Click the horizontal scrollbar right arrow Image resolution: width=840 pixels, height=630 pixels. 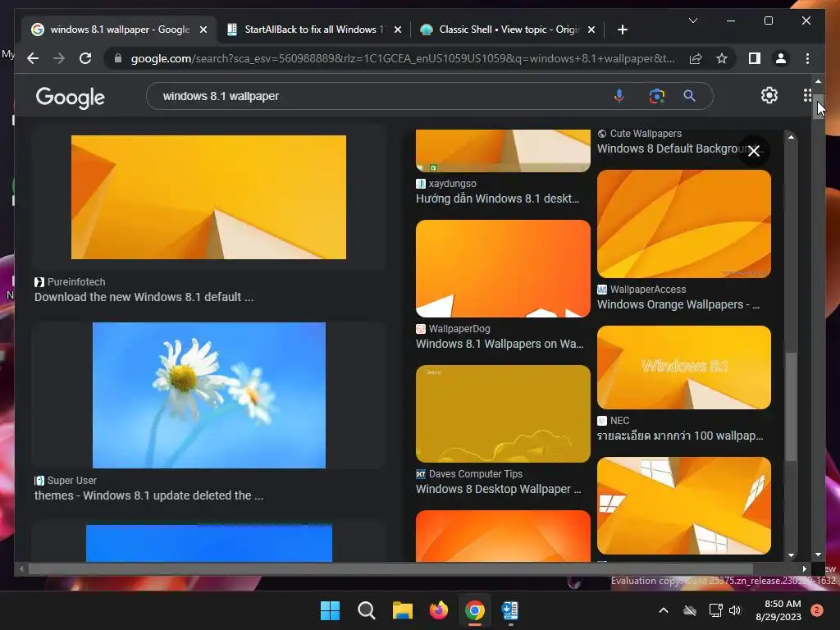804,569
